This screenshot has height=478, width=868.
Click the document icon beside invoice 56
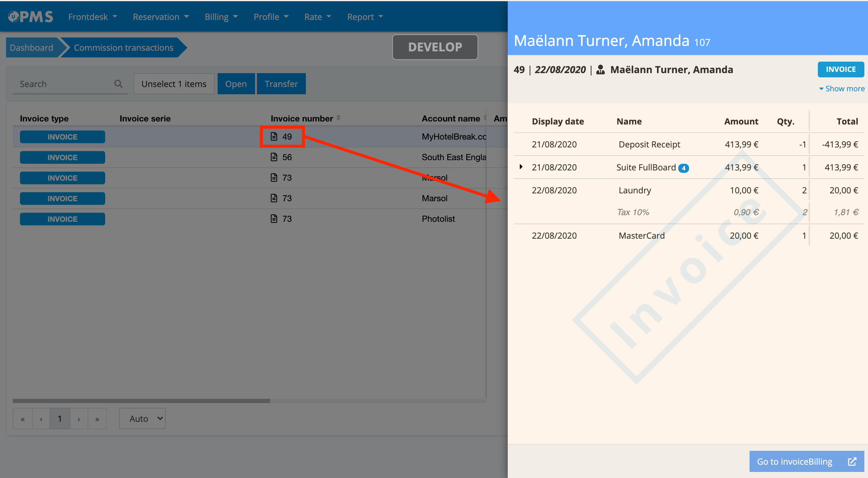point(274,157)
